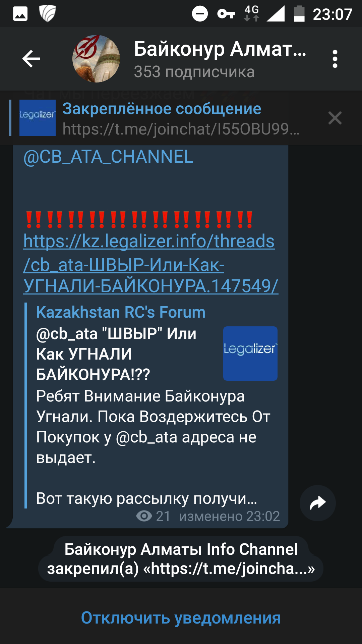
Task: Tap the gallery notification icon in status bar
Action: pos(20,14)
